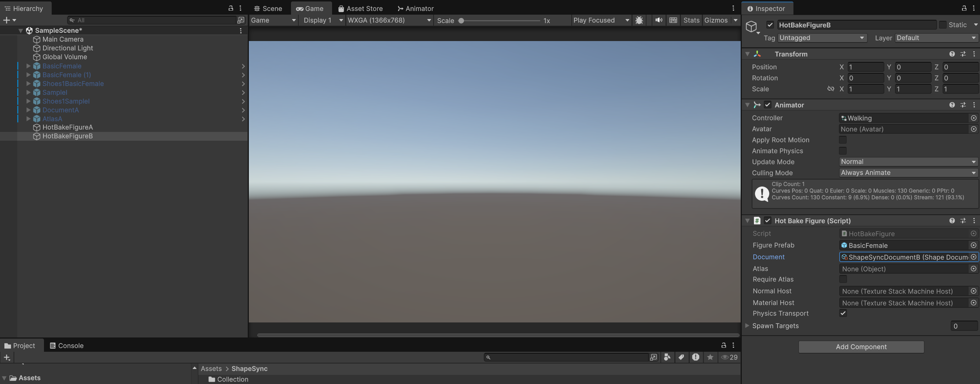Toggle hidden packages visibility count

click(730, 357)
